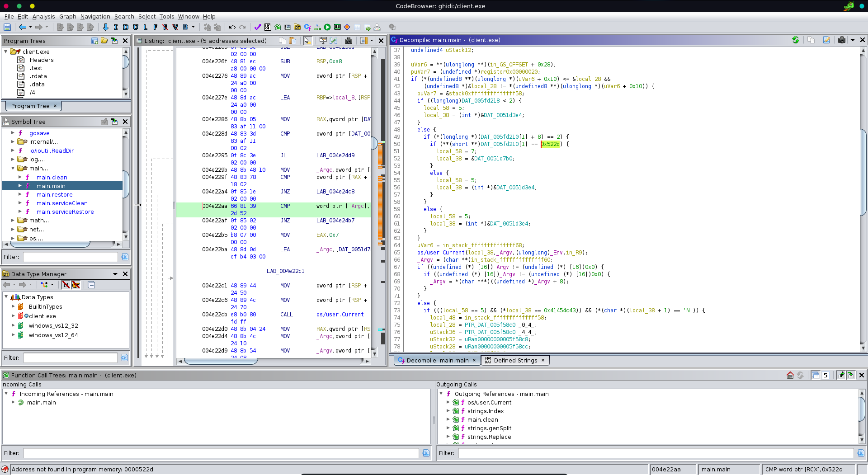Expand the BuiltInTypes tree node
The width and height of the screenshot is (868, 475).
[x=13, y=306]
